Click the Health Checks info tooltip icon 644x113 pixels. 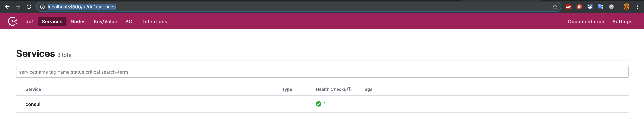point(349,89)
